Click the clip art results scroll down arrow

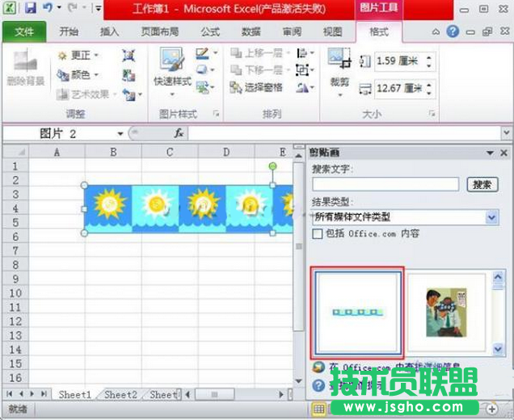(x=498, y=349)
